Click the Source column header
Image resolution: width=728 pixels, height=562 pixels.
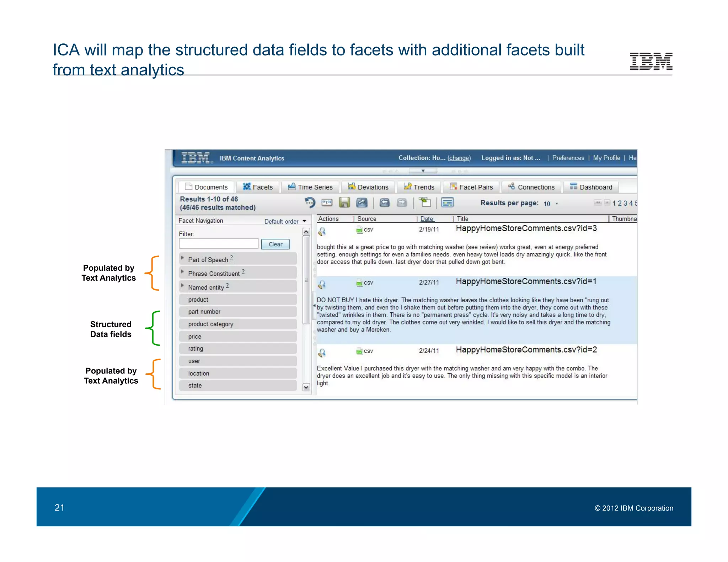click(x=366, y=219)
